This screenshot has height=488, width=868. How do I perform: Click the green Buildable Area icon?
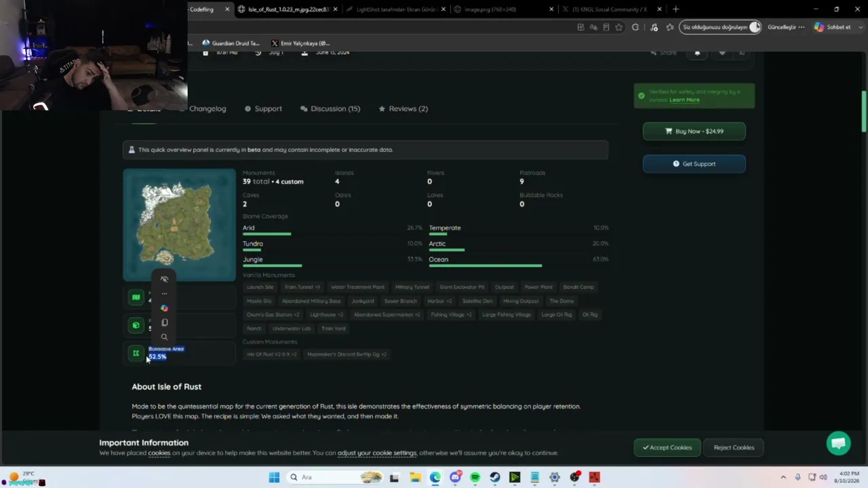point(136,353)
